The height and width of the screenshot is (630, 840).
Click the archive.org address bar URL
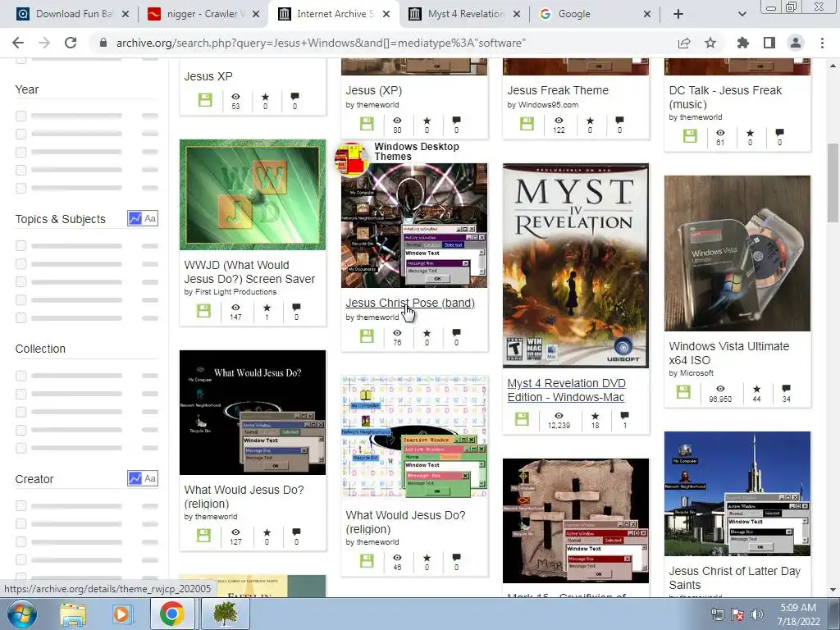click(x=321, y=43)
